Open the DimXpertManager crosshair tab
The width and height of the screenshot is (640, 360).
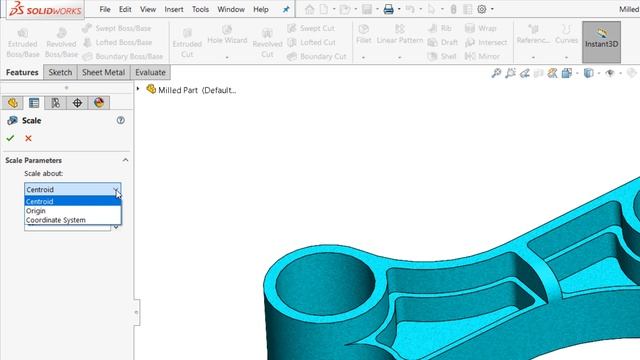pyautogui.click(x=77, y=103)
